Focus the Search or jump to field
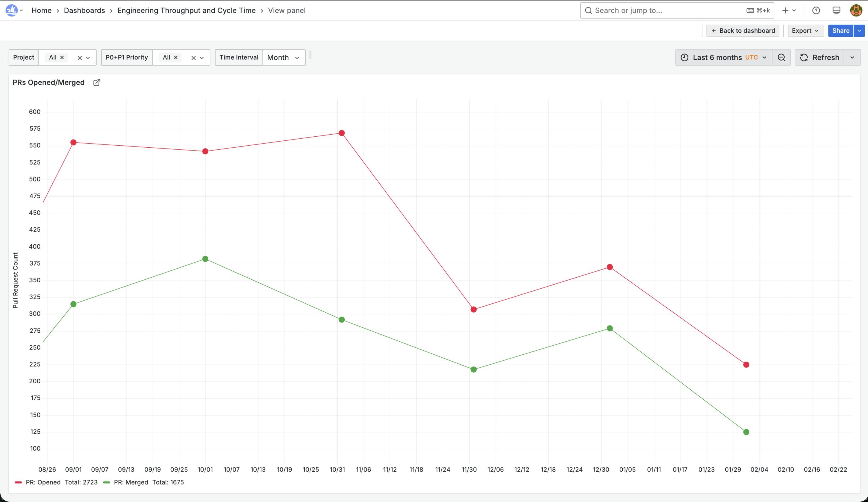This screenshot has height=502, width=868. tap(677, 10)
